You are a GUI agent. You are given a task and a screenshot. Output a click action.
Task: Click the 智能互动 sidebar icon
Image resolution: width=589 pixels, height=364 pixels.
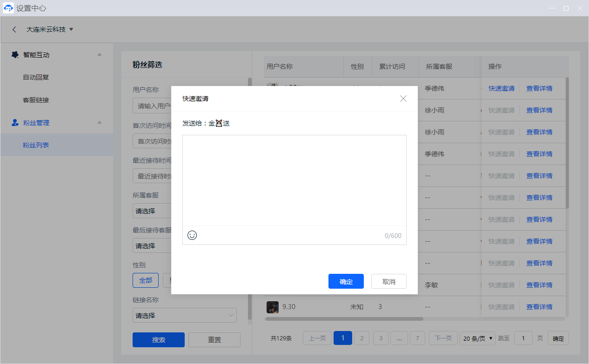coord(15,55)
